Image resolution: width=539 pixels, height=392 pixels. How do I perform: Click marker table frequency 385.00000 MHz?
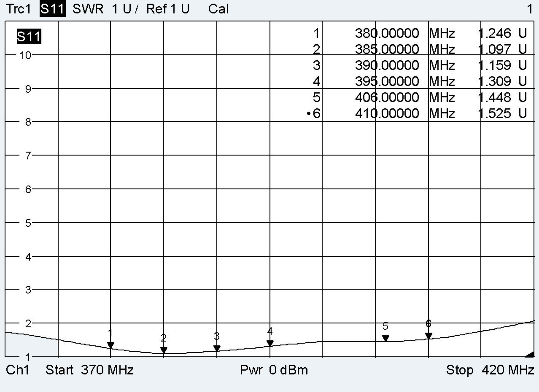(x=405, y=49)
